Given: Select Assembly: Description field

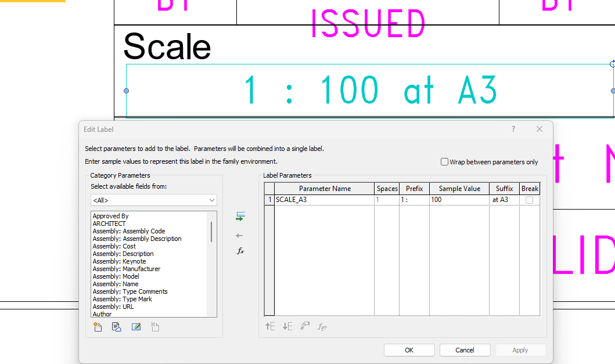Looking at the screenshot, I should coord(123,254).
